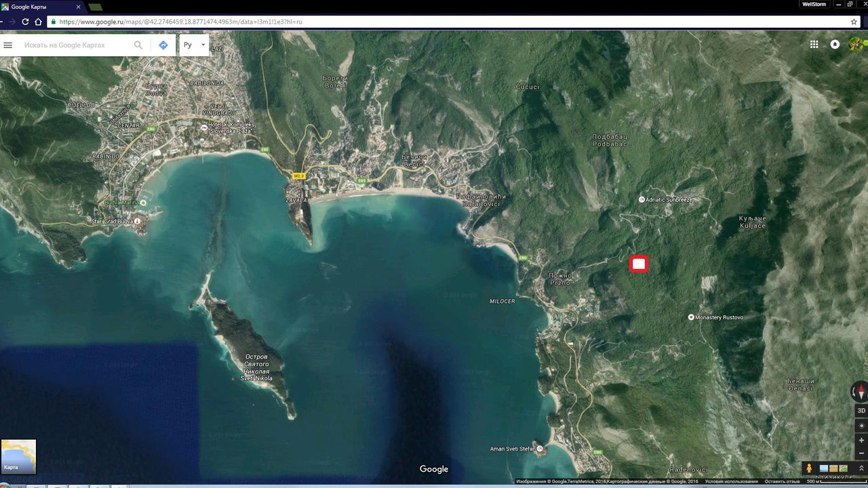Close the 'Google Карты' tab

(78, 6)
